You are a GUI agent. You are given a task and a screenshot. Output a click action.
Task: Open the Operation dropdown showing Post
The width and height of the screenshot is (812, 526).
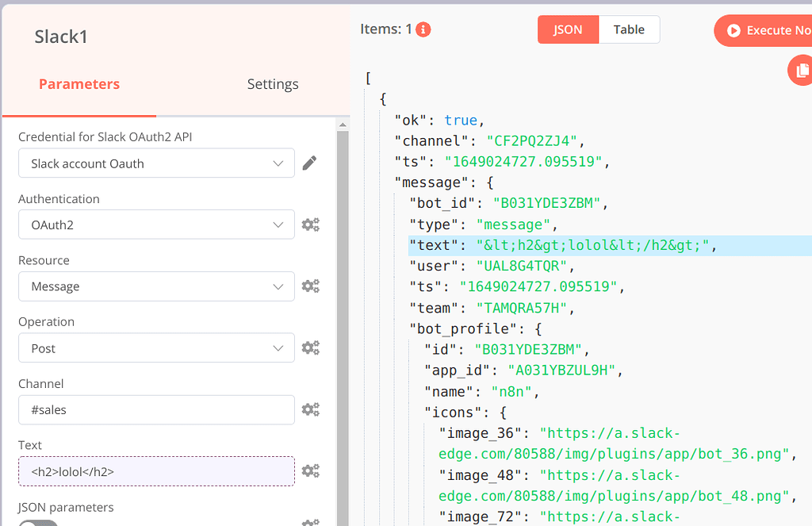point(155,347)
